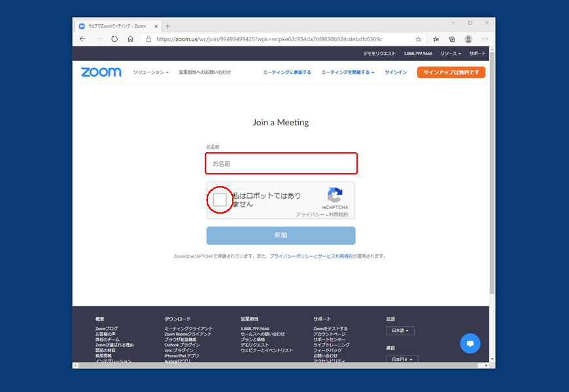Open the browser profile avatar
The height and width of the screenshot is (392, 569).
tap(468, 39)
